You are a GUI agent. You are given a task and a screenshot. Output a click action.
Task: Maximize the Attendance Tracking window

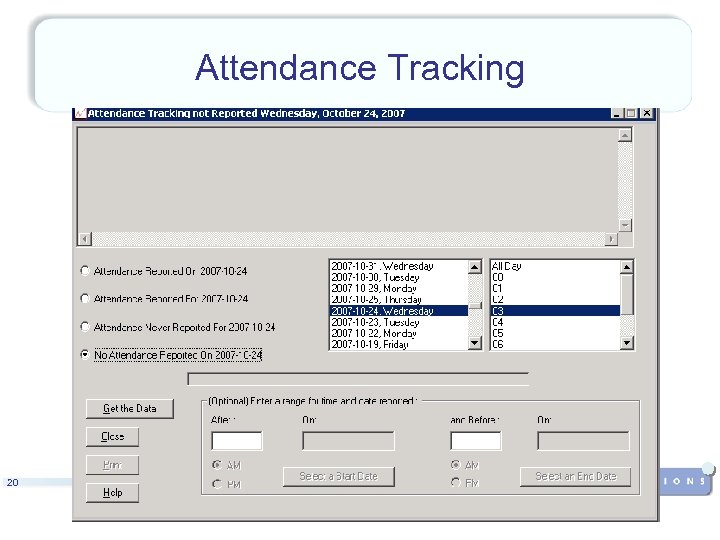(631, 113)
